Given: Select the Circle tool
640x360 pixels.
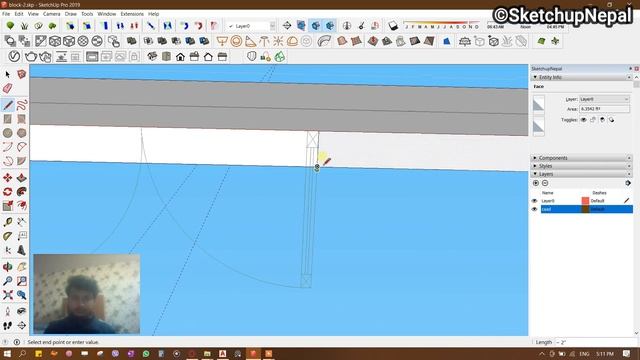Looking at the screenshot, I should 7,133.
